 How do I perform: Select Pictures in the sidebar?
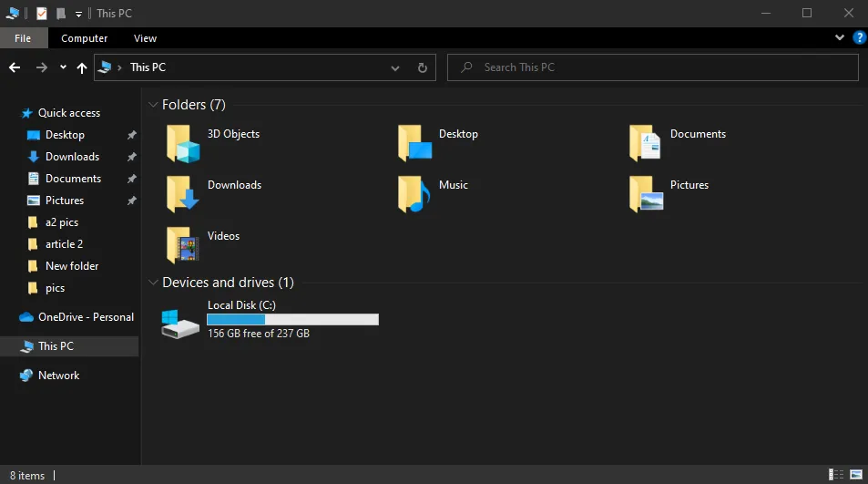(x=65, y=201)
